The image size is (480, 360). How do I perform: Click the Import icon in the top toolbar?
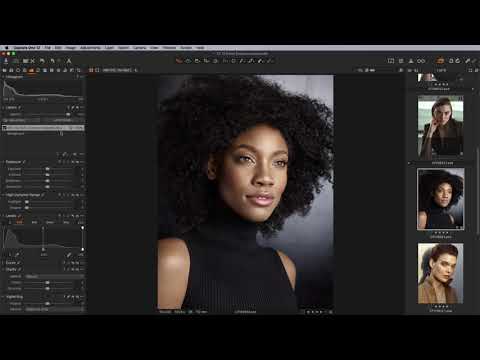[6, 61]
